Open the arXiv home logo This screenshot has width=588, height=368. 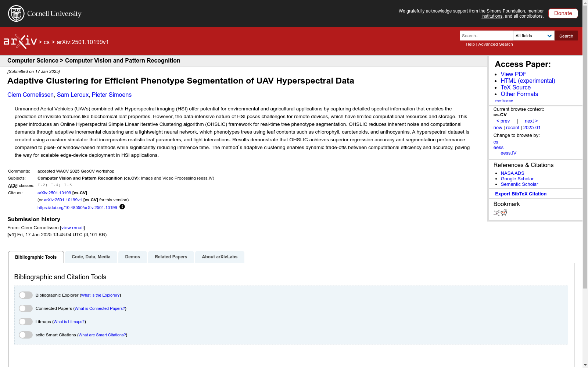(20, 42)
